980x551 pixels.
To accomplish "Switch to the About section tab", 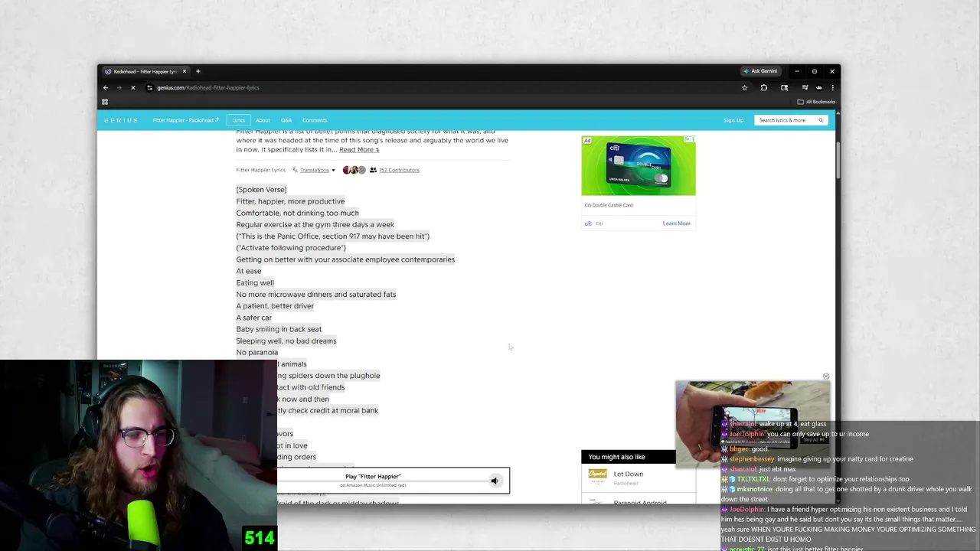I will click(x=263, y=120).
